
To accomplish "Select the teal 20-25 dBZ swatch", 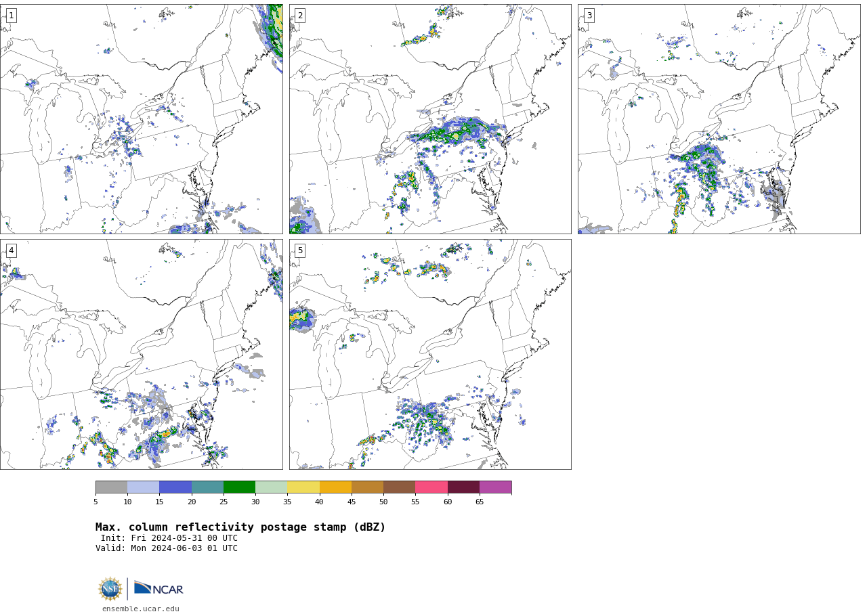I will (207, 487).
